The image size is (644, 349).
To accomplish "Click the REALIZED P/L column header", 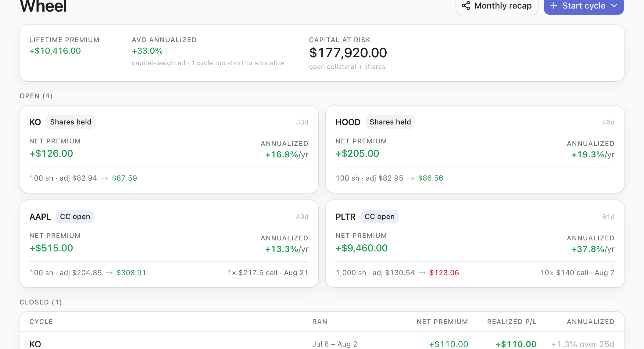I will [x=511, y=322].
